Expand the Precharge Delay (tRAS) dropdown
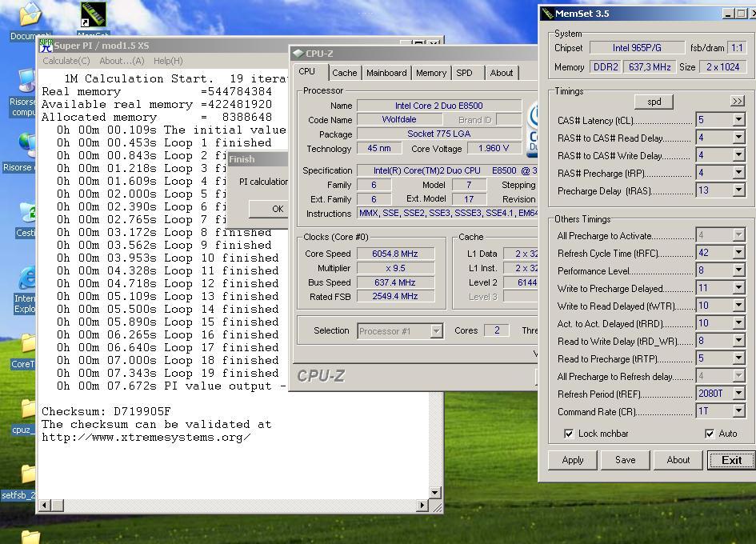 pos(738,190)
